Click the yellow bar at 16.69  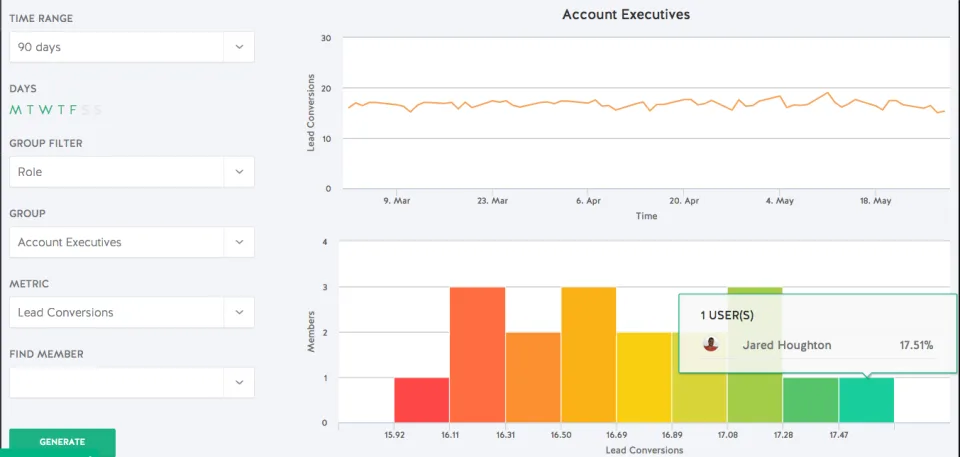tap(644, 377)
